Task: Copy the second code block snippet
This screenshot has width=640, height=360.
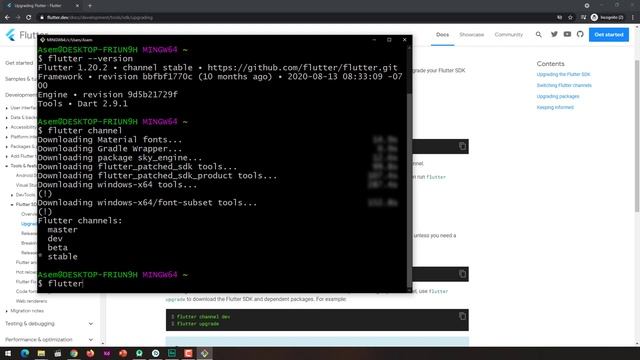Action: click(462, 274)
